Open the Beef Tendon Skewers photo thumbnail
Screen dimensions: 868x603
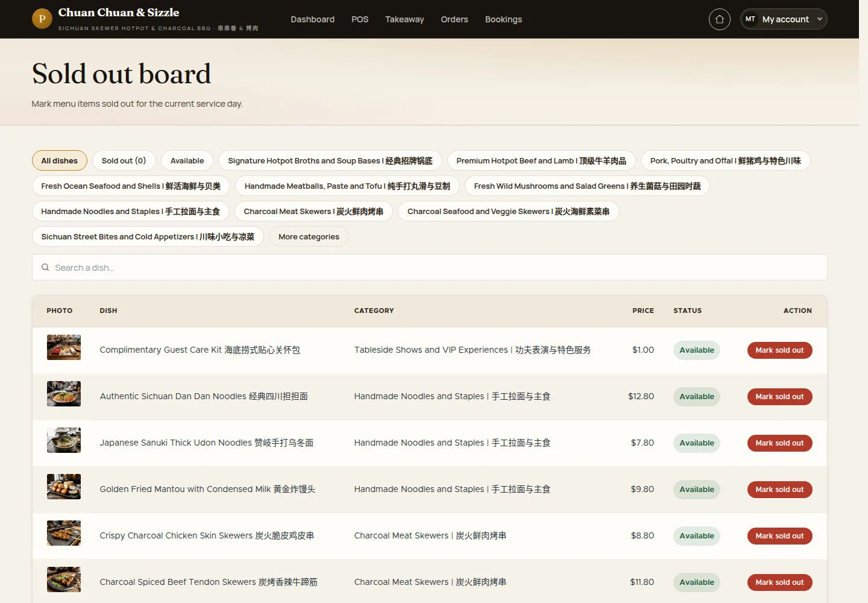point(64,579)
